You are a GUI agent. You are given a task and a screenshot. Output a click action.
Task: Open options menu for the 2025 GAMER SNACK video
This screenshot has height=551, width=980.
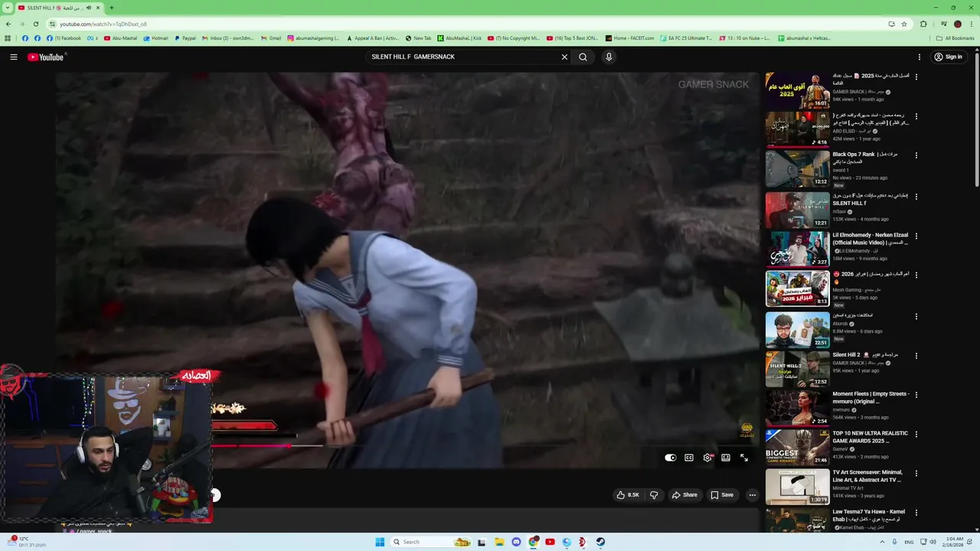click(916, 77)
